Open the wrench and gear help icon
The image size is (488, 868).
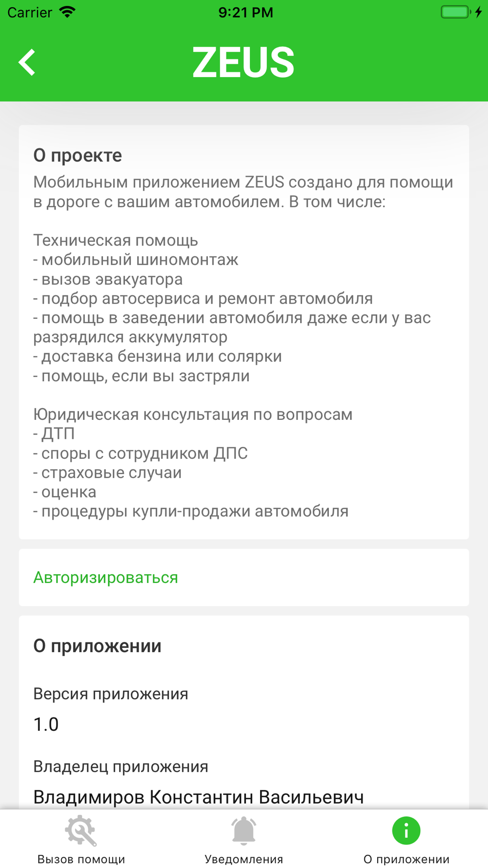pos(81,831)
